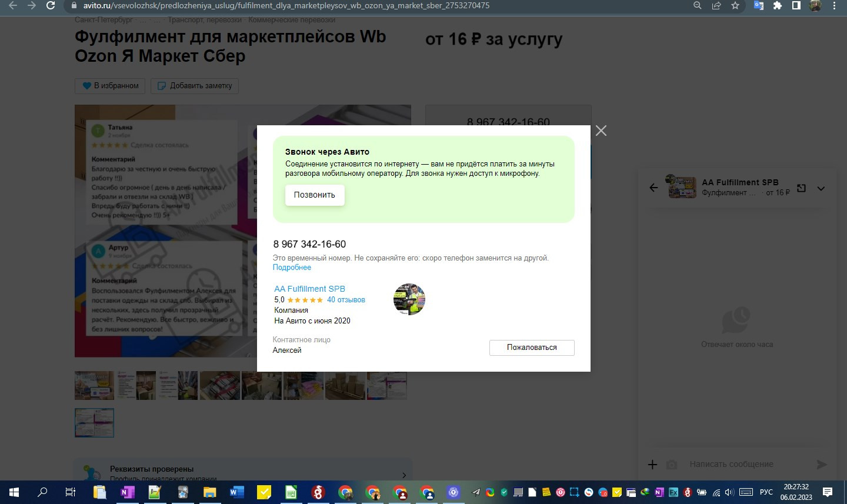The width and height of the screenshot is (847, 504).
Task: Open Sticky Notes from the taskbar
Action: coord(264,492)
